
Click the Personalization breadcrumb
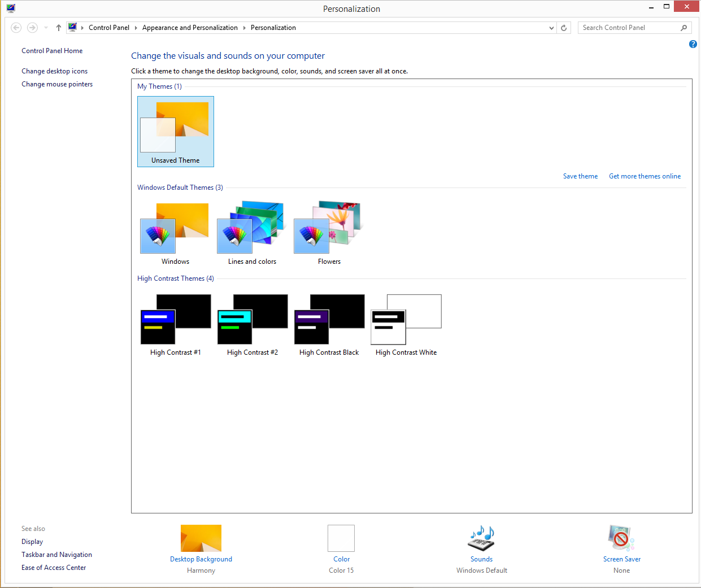click(x=273, y=28)
